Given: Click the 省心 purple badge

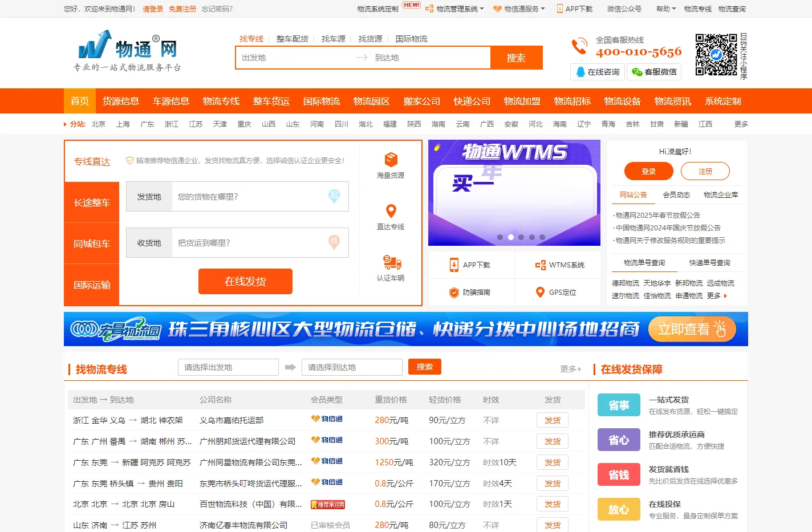Looking at the screenshot, I should 619,440.
